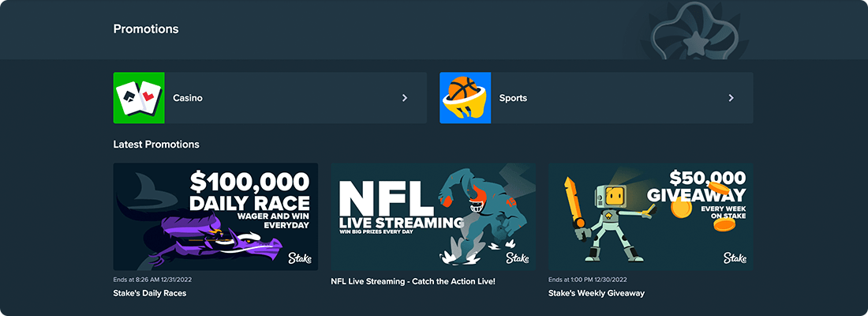Click the 'Ends at 8:26 AM 12/31/2022' text
868x316 pixels.
point(153,280)
